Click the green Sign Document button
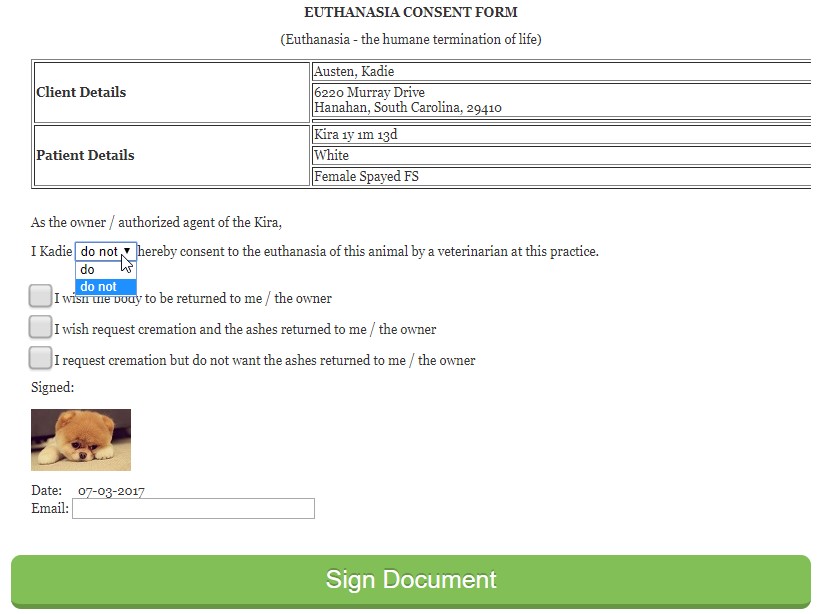Screen dimensions: 831x614 411,581
